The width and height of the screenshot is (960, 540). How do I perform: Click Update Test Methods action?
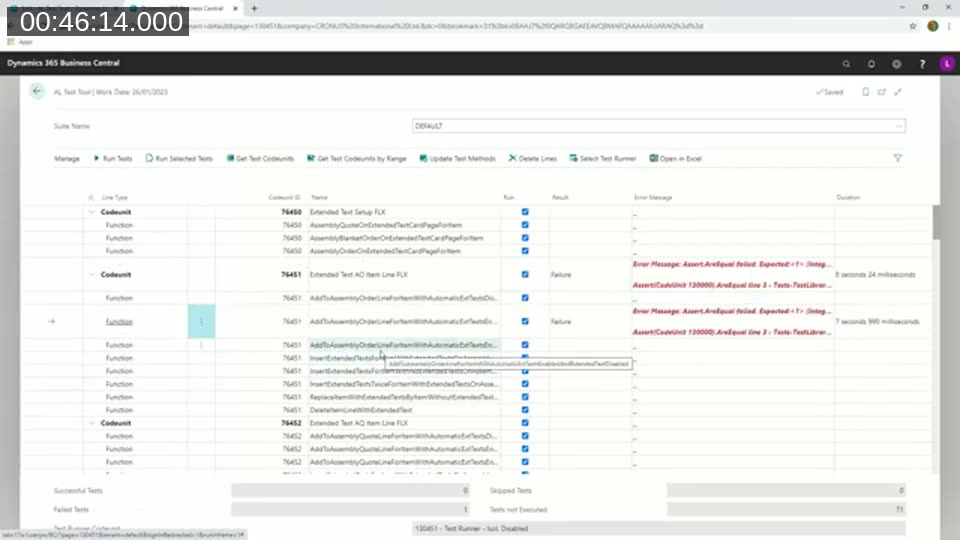457,159
